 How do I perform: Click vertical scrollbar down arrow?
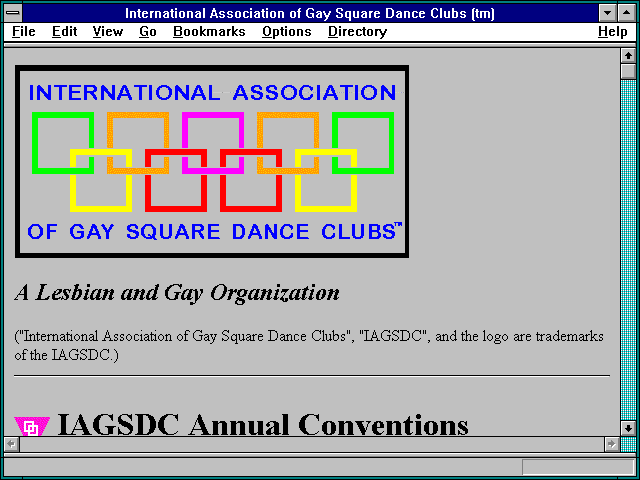[x=628, y=428]
